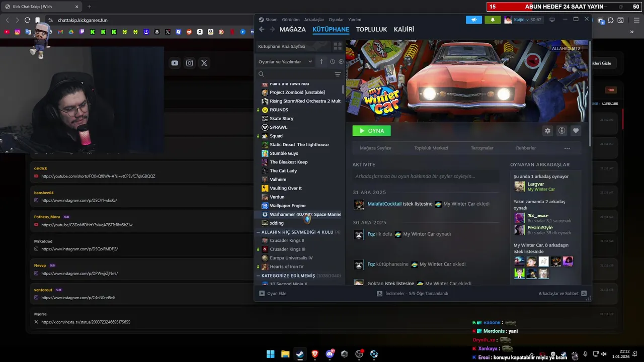Click the three-dots more links button
Image resolution: width=644 pixels, height=362 pixels.
567,148
